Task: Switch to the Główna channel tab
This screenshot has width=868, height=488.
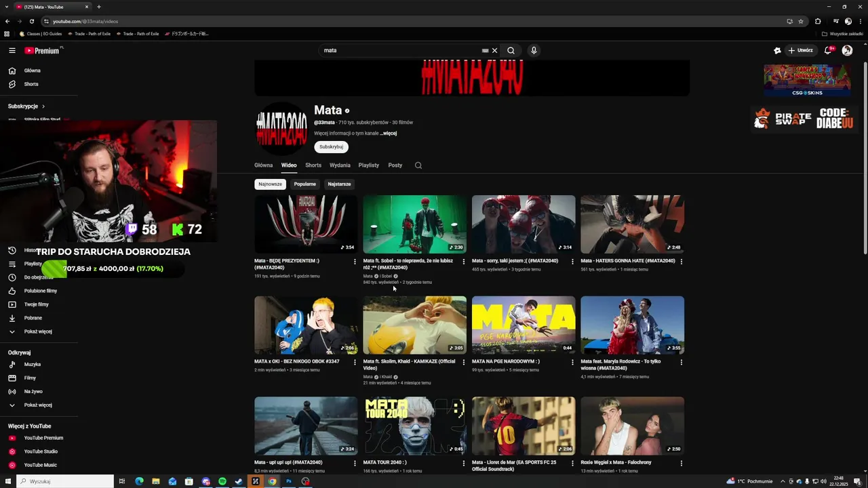Action: (x=263, y=165)
